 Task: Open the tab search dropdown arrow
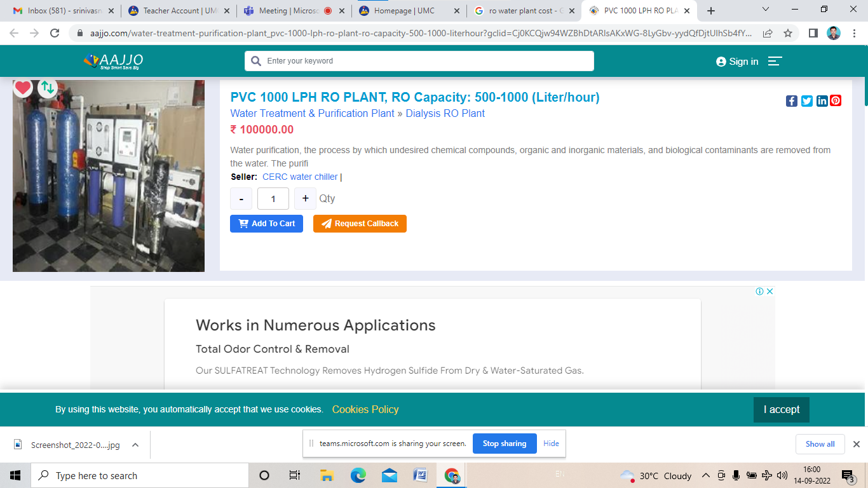pyautogui.click(x=765, y=10)
